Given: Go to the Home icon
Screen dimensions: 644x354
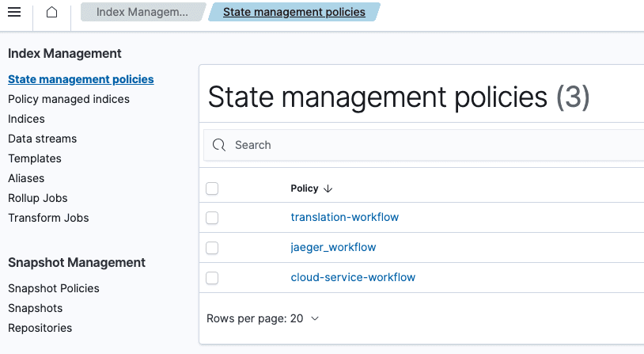Looking at the screenshot, I should [51, 13].
